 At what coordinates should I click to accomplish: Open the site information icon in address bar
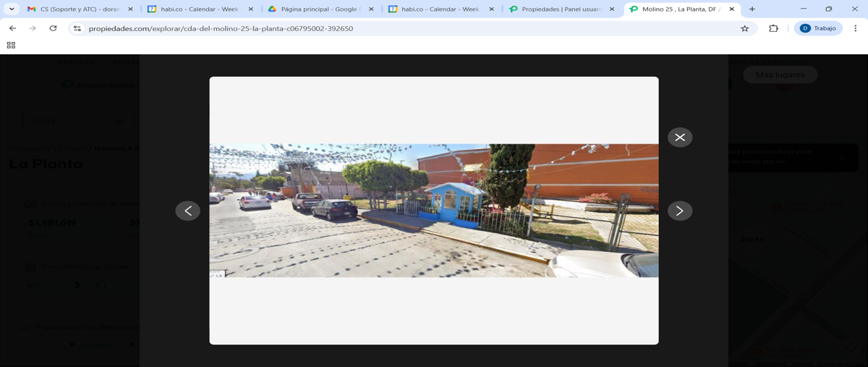(x=77, y=28)
